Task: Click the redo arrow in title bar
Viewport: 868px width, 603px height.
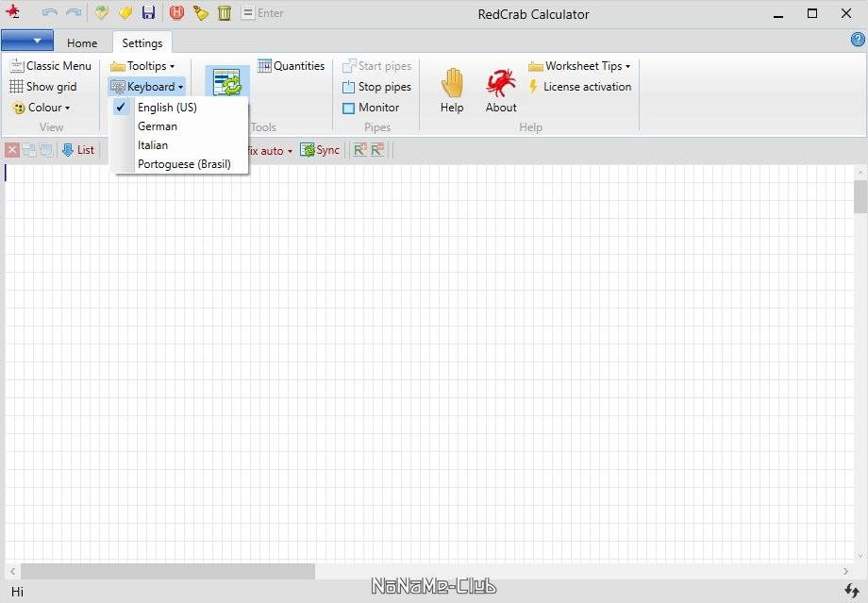Action: pos(74,12)
